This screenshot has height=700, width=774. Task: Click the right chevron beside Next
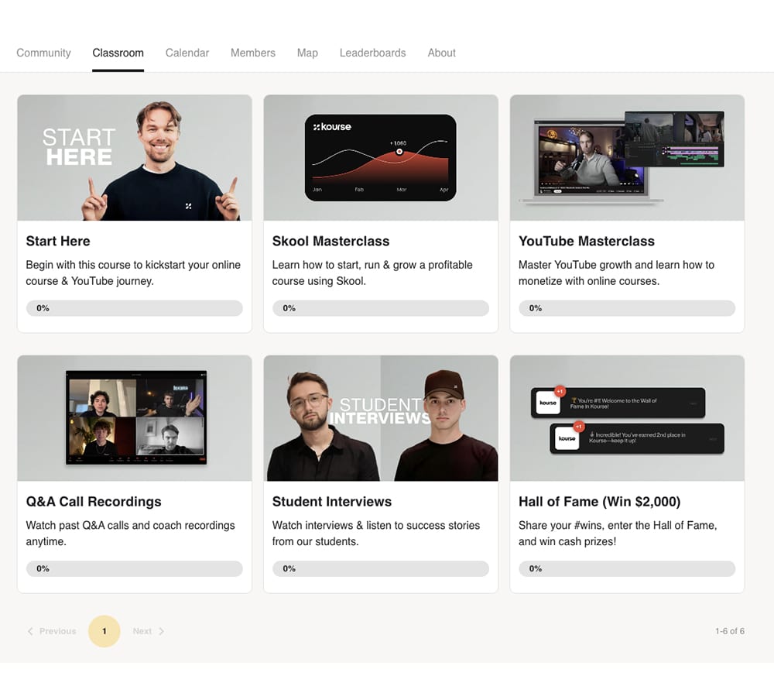162,631
